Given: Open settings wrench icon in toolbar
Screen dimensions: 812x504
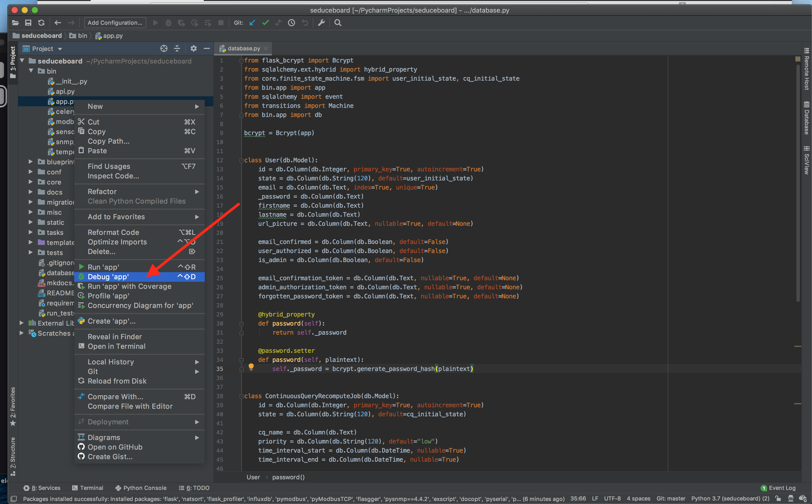Looking at the screenshot, I should pos(321,23).
